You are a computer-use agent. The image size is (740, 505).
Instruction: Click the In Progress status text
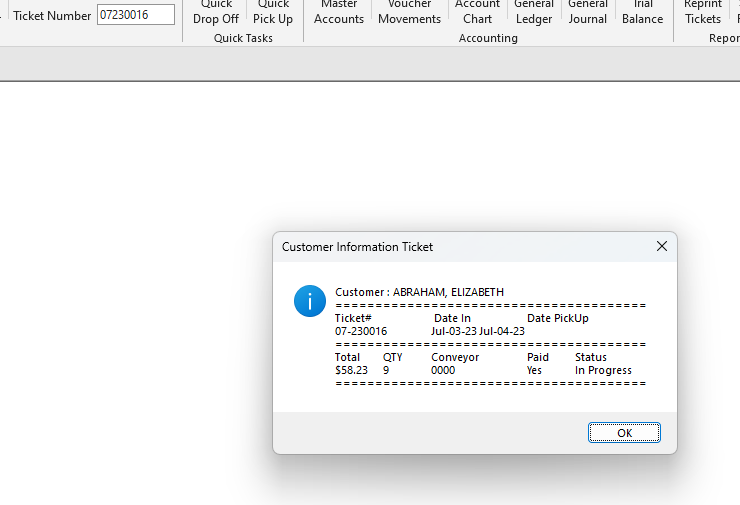tap(603, 370)
